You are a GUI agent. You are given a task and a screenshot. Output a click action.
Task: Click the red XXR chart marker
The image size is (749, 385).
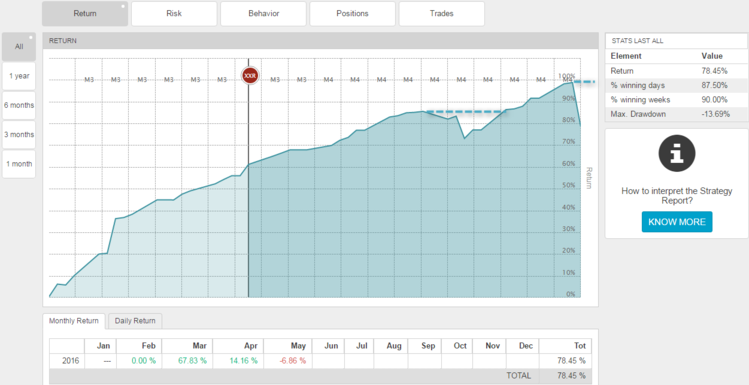pyautogui.click(x=249, y=76)
